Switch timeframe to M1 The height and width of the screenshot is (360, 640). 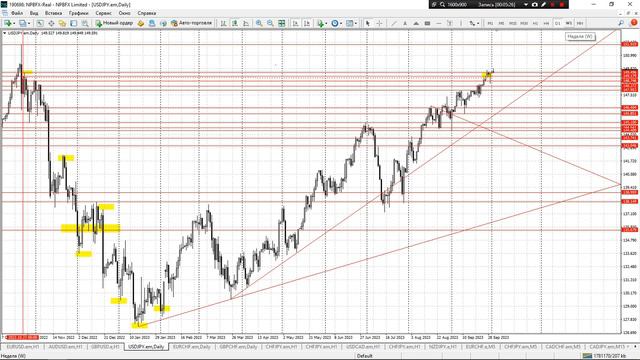tap(490, 23)
